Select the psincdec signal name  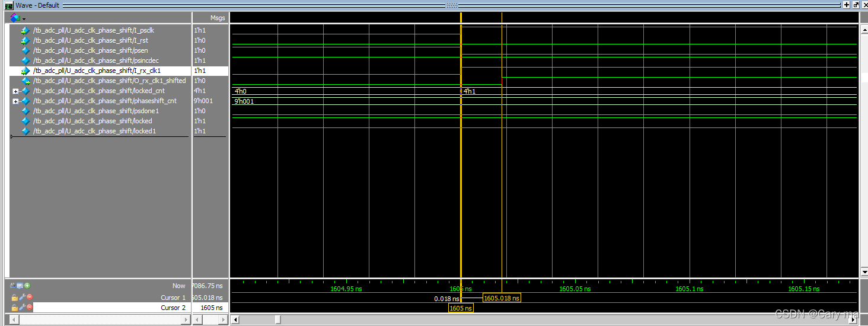tap(95, 60)
